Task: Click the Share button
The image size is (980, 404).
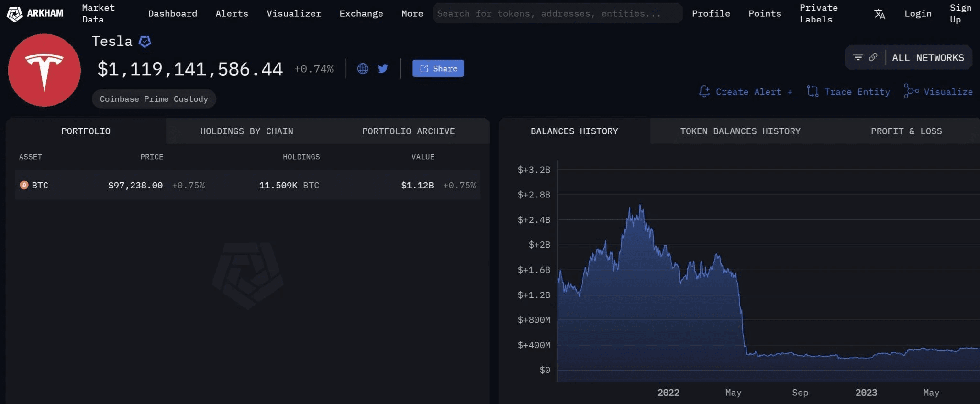Action: pyautogui.click(x=438, y=68)
